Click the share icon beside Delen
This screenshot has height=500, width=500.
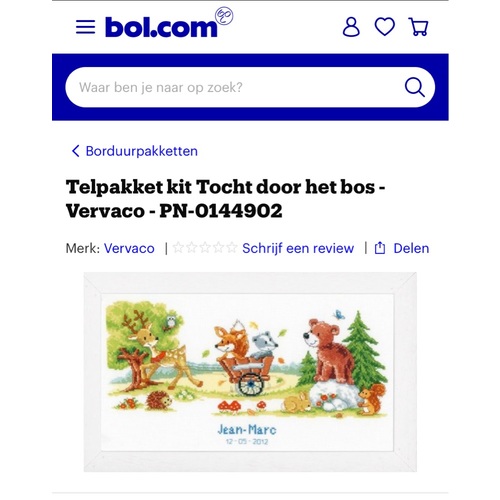click(380, 248)
